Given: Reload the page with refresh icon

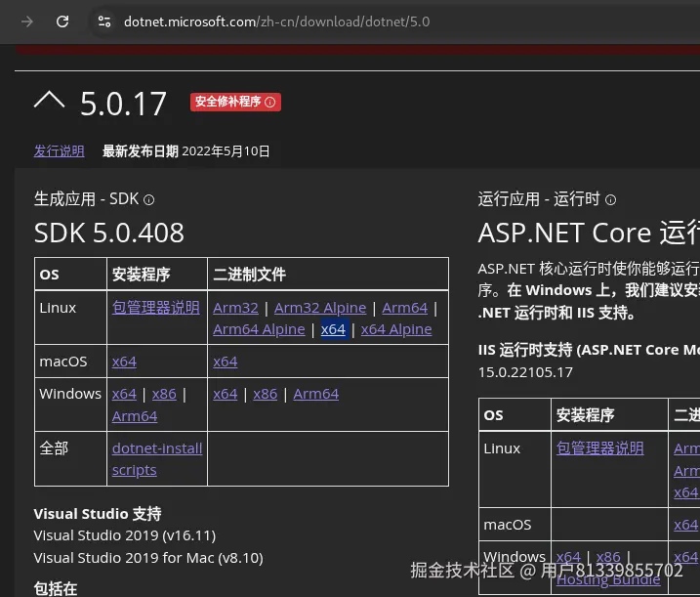Looking at the screenshot, I should click(x=62, y=21).
